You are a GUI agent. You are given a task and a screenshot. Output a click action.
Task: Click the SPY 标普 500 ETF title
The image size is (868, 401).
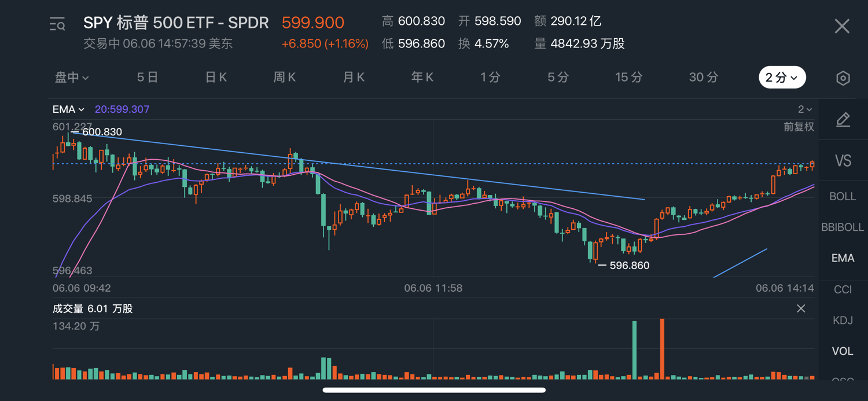pyautogui.click(x=176, y=23)
